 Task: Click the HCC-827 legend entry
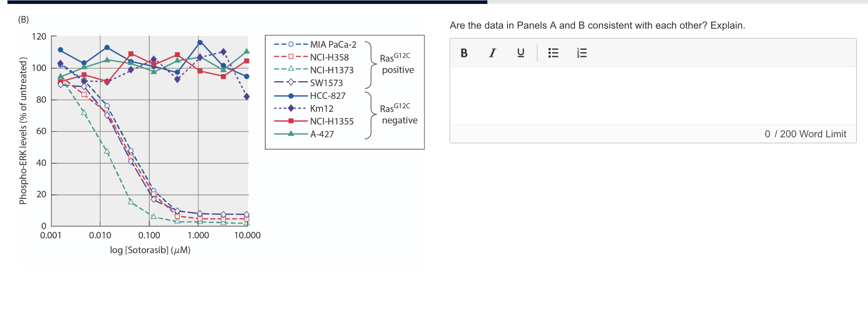310,96
